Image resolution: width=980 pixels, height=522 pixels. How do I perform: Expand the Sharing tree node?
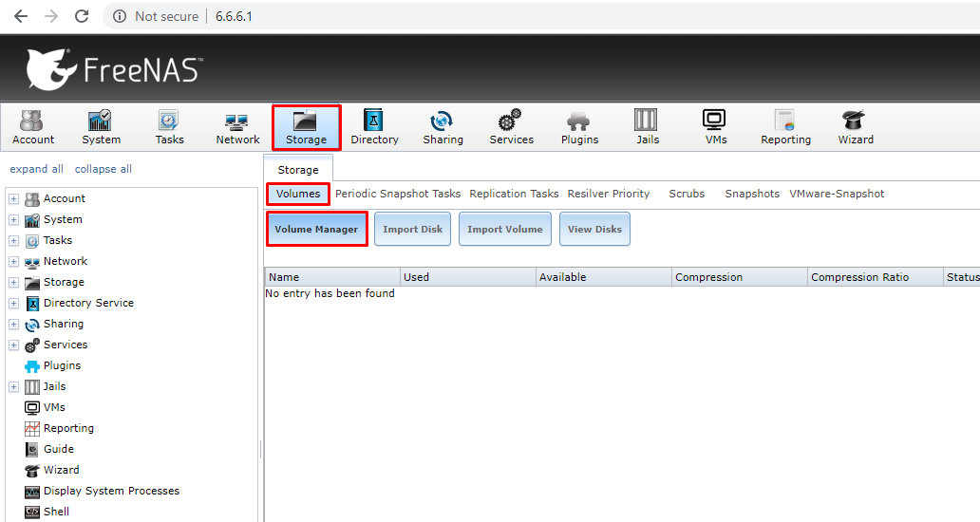coord(13,324)
